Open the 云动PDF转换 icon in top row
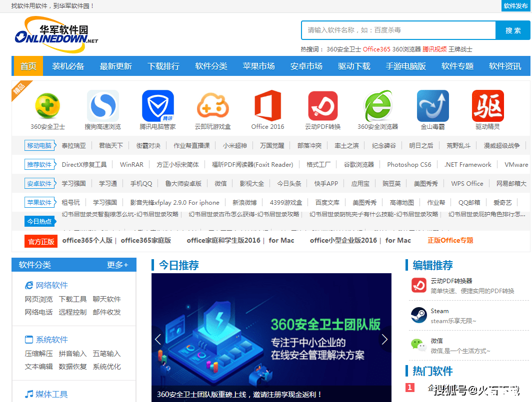The width and height of the screenshot is (532, 402). click(322, 106)
